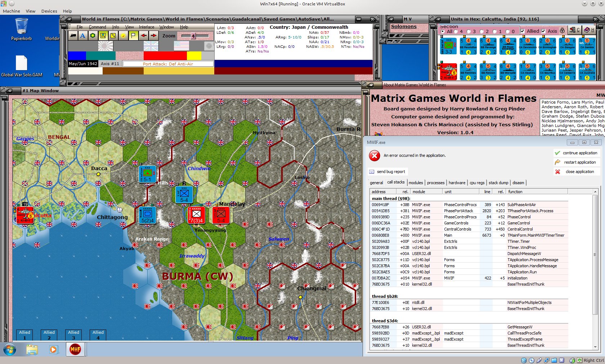Image resolution: width=605 pixels, height=364 pixels.
Task: Click the function column header
Action: point(537,192)
